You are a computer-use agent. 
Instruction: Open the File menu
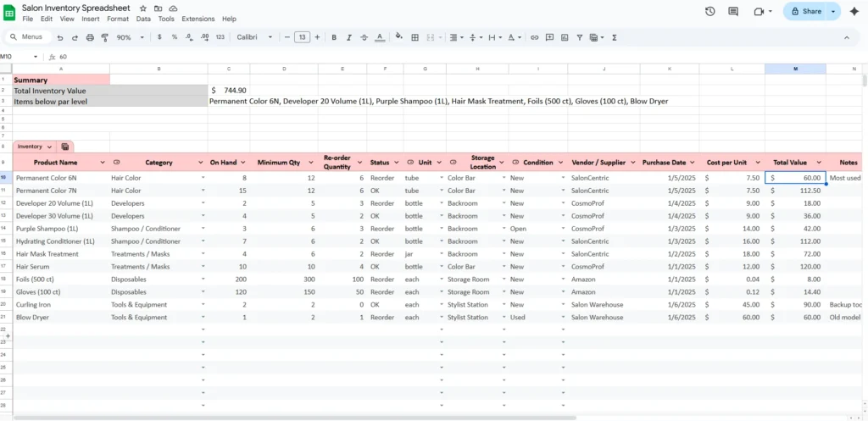[x=28, y=19]
